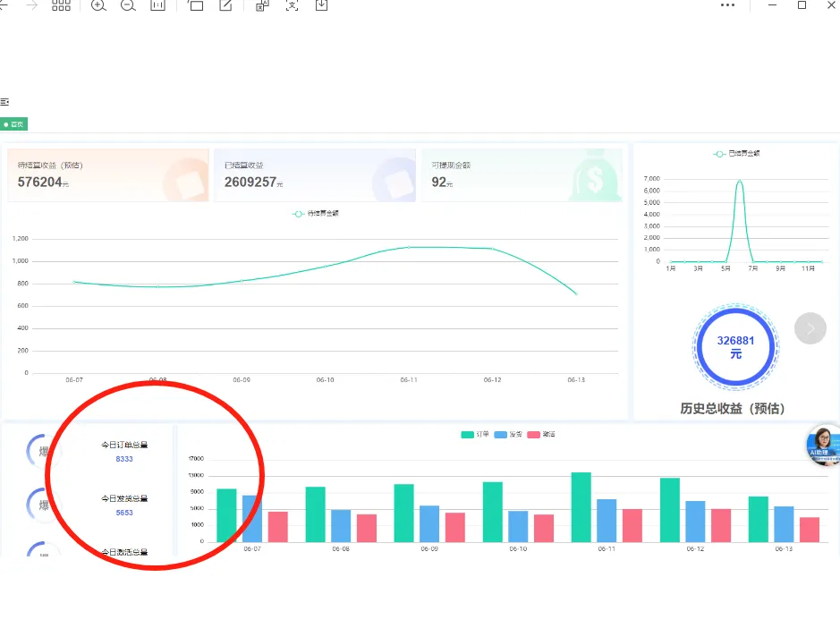Expand the sidebar with hamburger icon

(4, 103)
